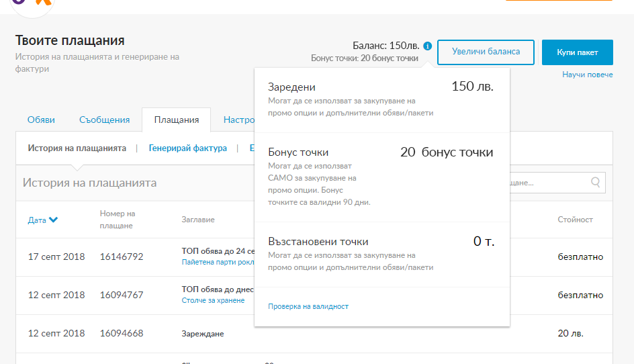634x364 pixels.
Task: Click payment number 16146792 row
Action: pos(314,257)
